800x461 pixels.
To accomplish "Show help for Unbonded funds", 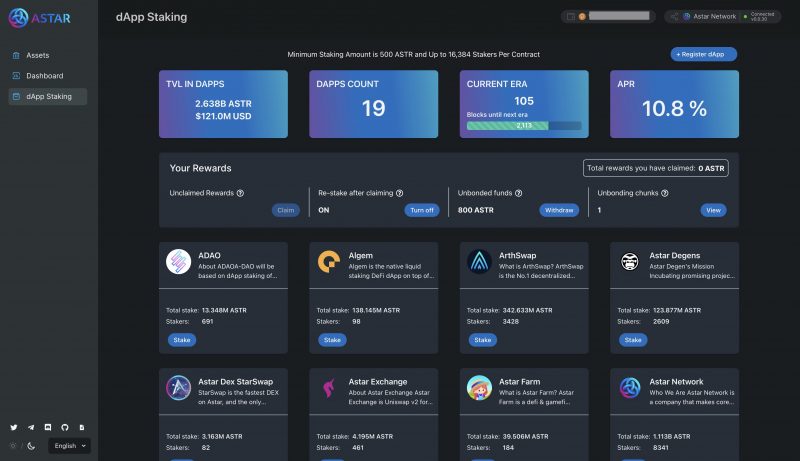I will (x=518, y=193).
